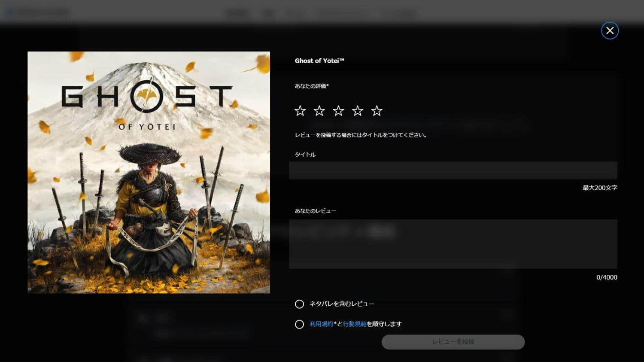The height and width of the screenshot is (362, 644).
Task: Click the 最大200文字 hint text
Action: [600, 188]
